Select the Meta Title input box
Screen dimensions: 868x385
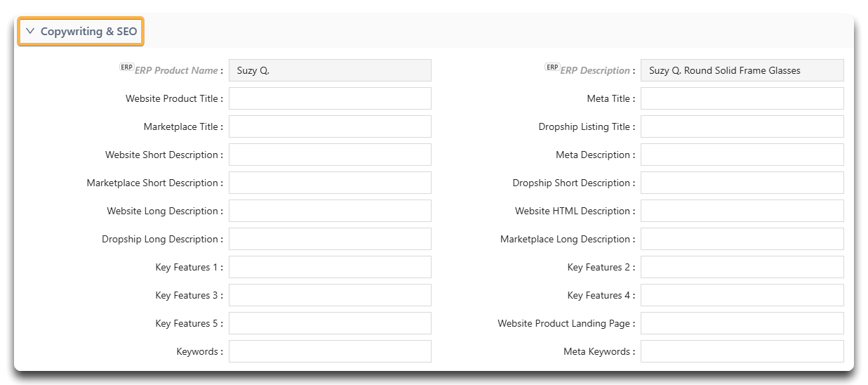pyautogui.click(x=742, y=98)
